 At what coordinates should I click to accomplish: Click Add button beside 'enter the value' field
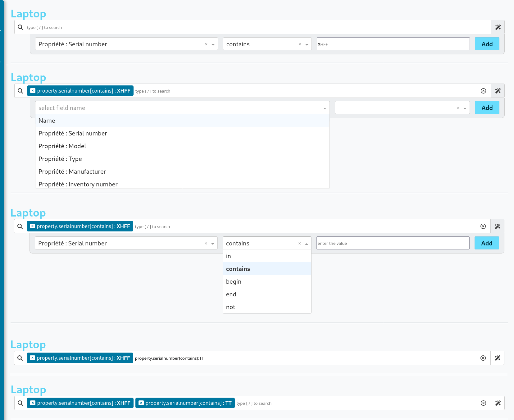(x=486, y=243)
